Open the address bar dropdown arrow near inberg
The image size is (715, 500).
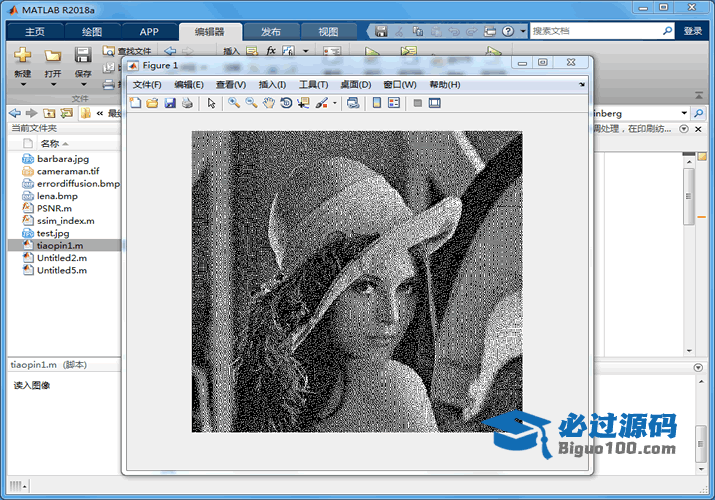[684, 113]
